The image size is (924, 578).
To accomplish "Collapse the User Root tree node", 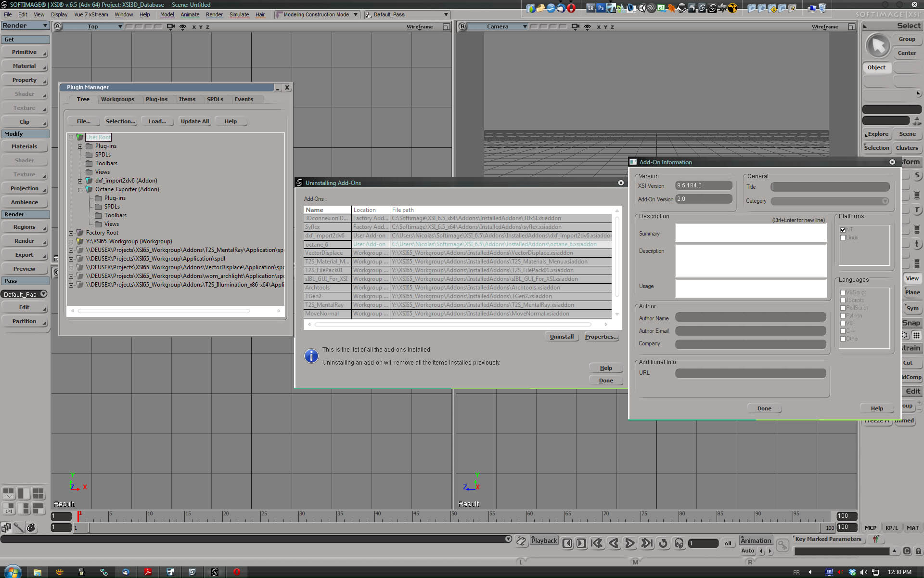I will pyautogui.click(x=71, y=137).
